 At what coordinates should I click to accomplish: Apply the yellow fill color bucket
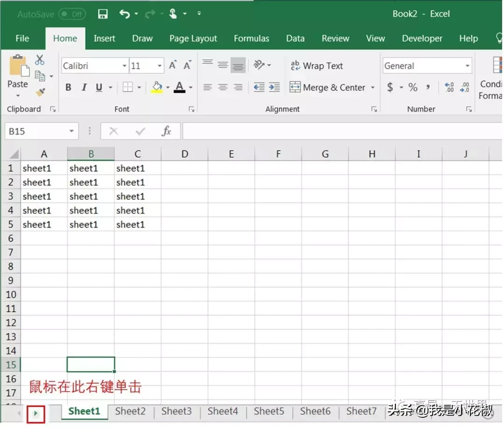tap(157, 87)
